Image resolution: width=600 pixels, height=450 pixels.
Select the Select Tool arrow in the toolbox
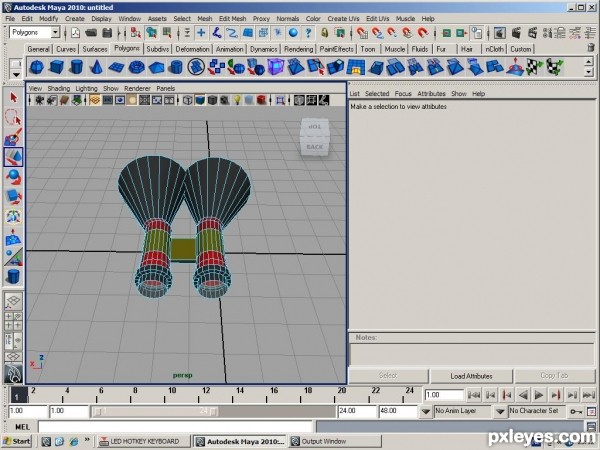coord(13,97)
